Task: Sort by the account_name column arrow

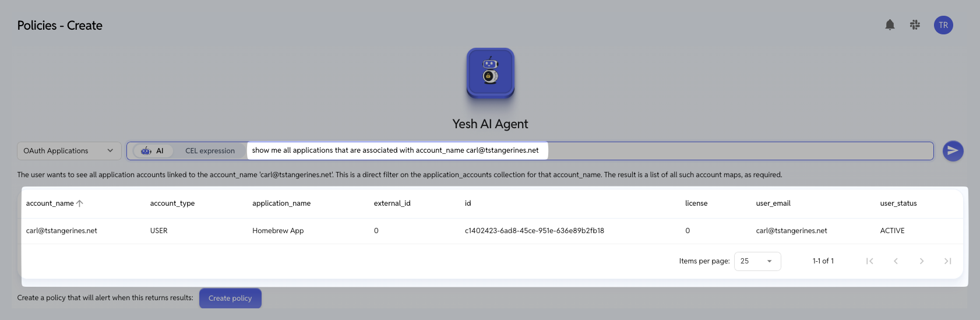Action: [80, 203]
